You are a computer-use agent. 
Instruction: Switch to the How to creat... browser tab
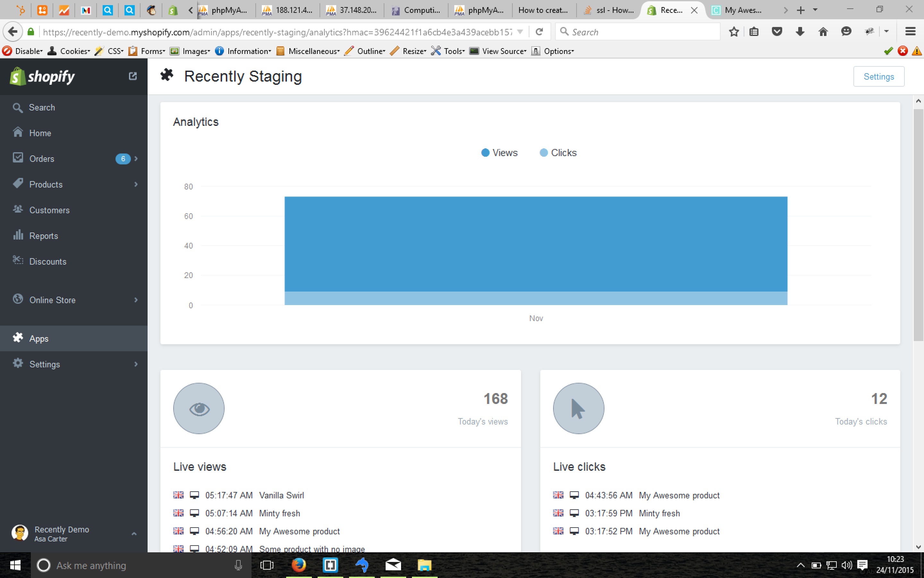tap(544, 10)
